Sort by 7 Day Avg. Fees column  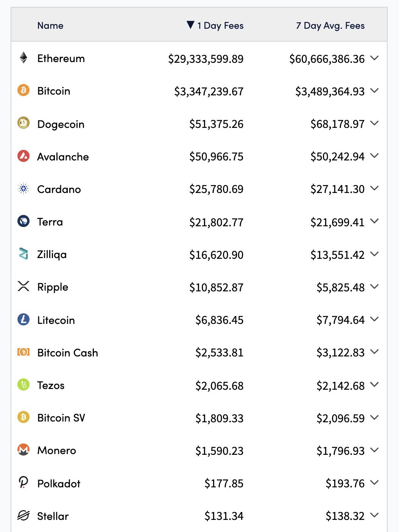click(330, 25)
